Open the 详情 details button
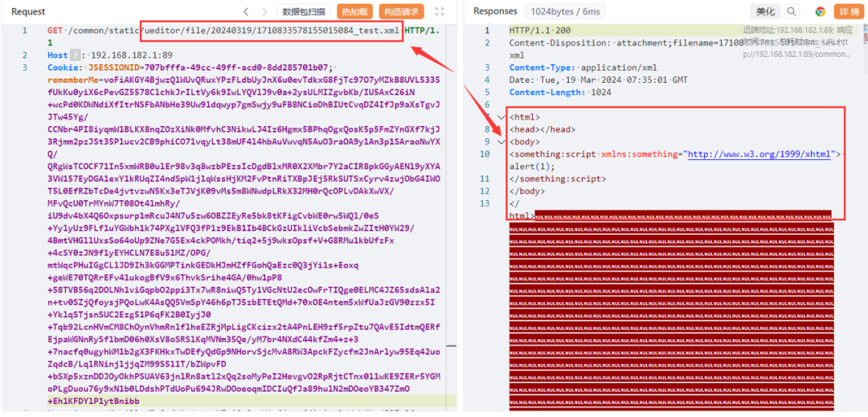 (x=849, y=11)
